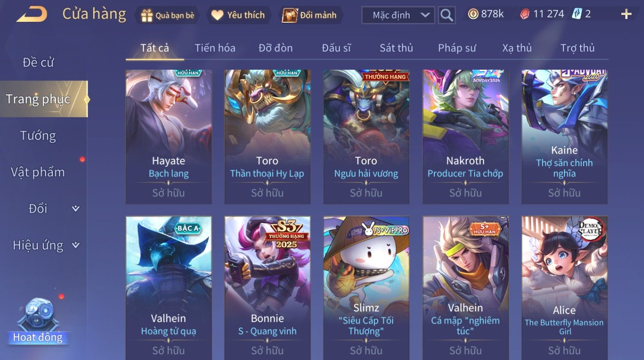This screenshot has width=644, height=360.
Task: Open the Hayate Bạch lang skin card
Action: 168,137
